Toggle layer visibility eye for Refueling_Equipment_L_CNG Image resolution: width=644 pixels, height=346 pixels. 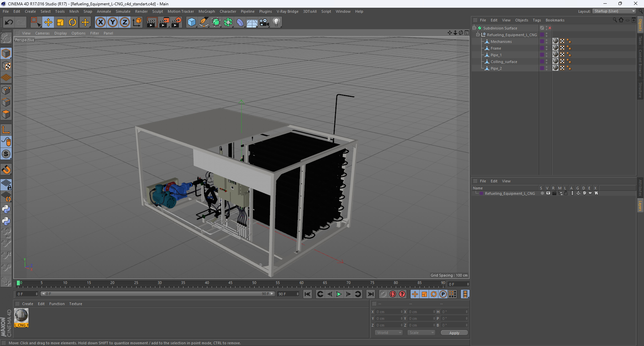pos(548,193)
